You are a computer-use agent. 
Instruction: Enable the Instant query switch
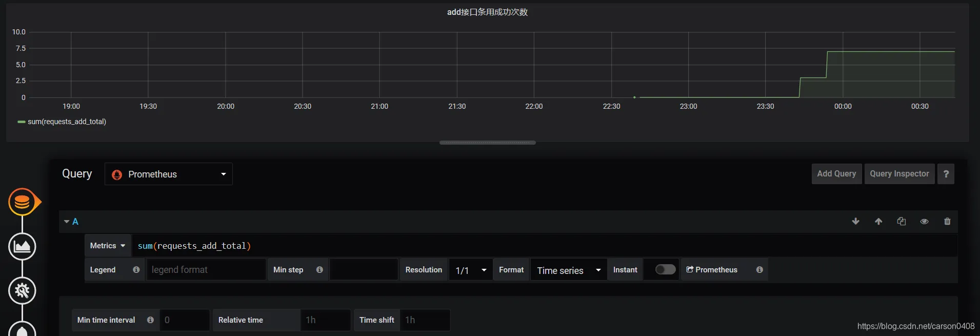coord(665,270)
